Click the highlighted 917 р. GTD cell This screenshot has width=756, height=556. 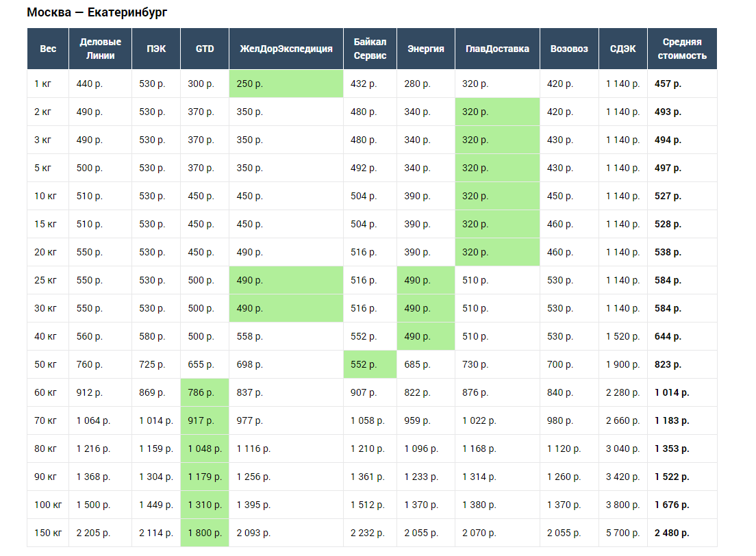205,420
